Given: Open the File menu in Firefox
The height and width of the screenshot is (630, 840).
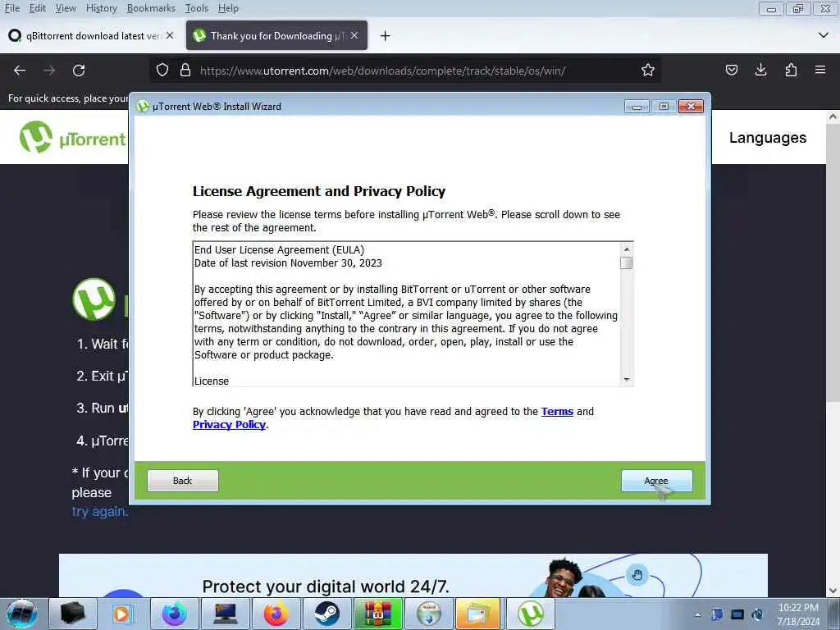Looking at the screenshot, I should click(11, 8).
